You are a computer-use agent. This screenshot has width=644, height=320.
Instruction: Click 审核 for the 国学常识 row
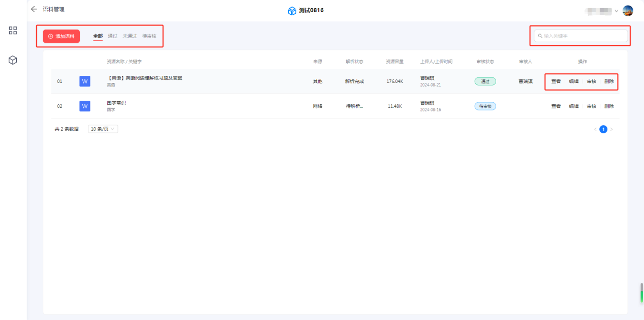click(x=591, y=106)
